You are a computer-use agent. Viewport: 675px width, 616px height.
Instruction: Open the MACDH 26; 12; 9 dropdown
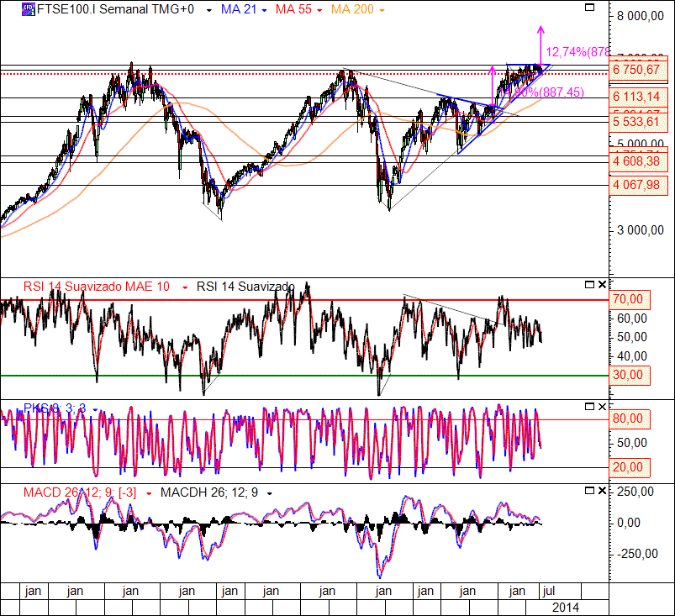(x=270, y=493)
